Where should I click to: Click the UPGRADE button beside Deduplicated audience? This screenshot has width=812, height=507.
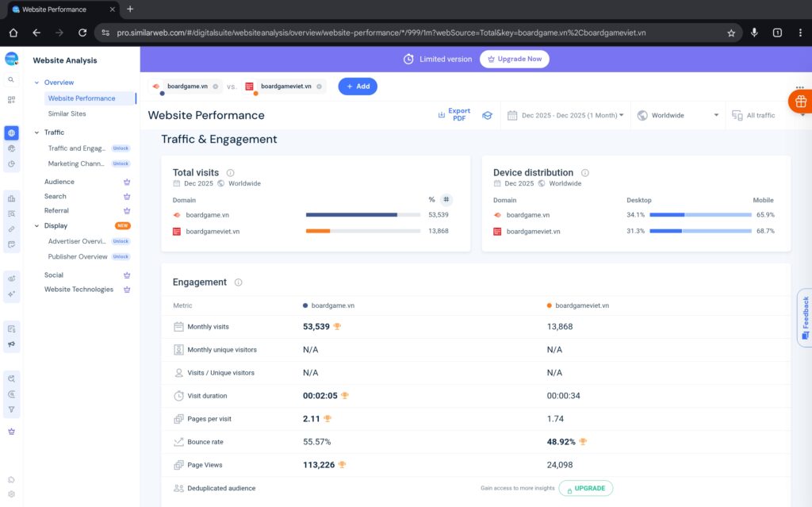pyautogui.click(x=585, y=488)
